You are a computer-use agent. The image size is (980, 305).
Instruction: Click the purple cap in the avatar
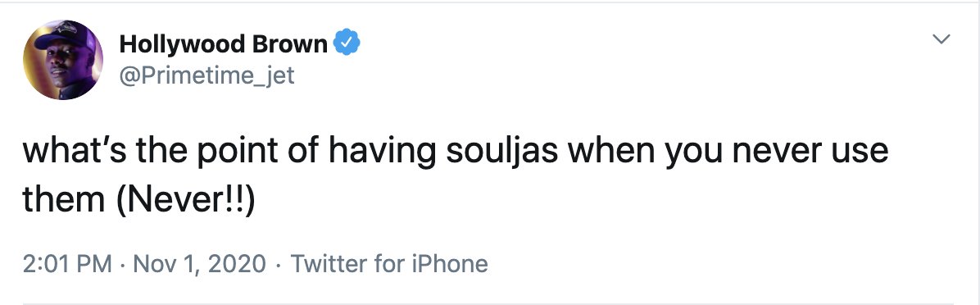65,39
